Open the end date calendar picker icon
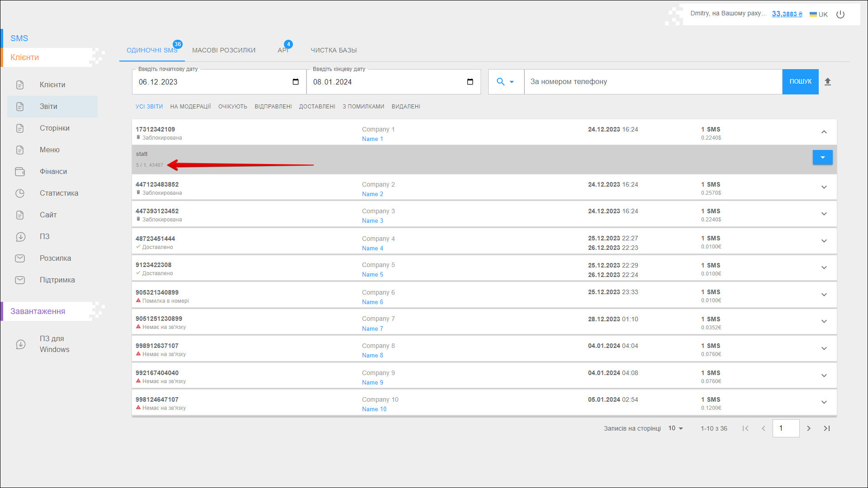The image size is (868, 488). [x=470, y=82]
